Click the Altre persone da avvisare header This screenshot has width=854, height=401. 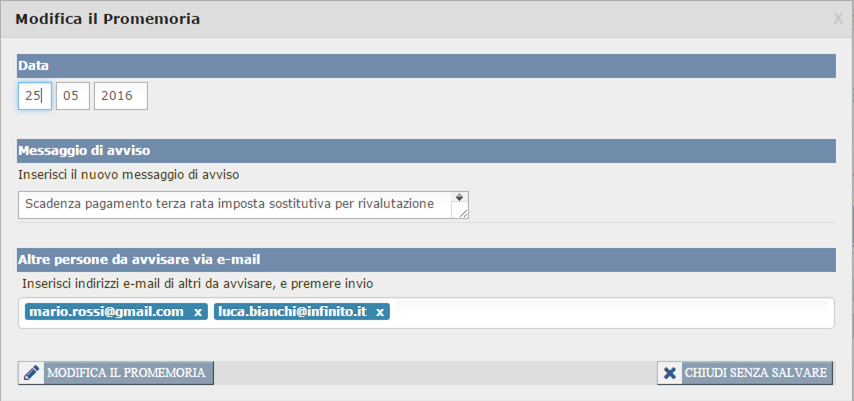[x=426, y=260]
